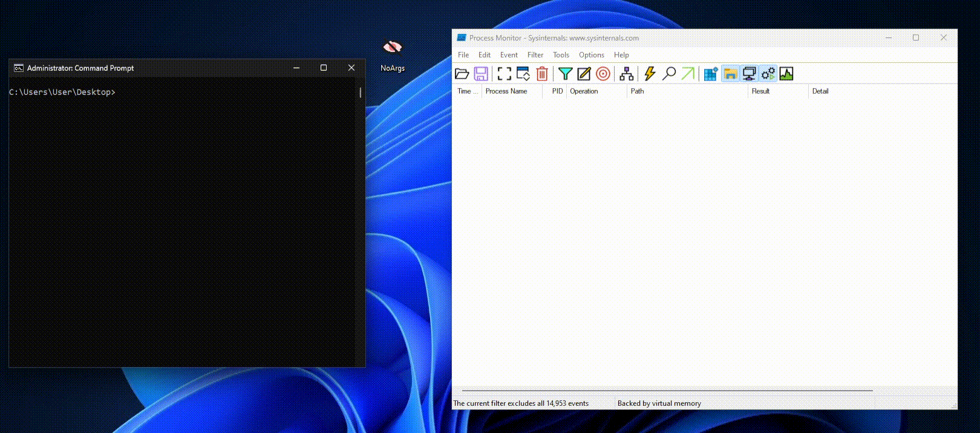Click the Process Monitor title bar icon
This screenshot has height=433, width=980.
tap(462, 37)
